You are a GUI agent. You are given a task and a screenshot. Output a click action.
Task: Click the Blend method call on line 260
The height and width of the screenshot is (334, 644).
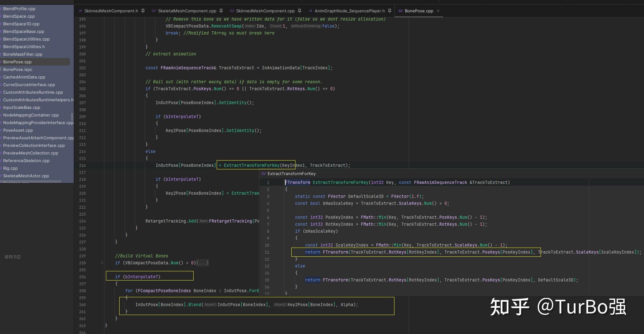195,305
